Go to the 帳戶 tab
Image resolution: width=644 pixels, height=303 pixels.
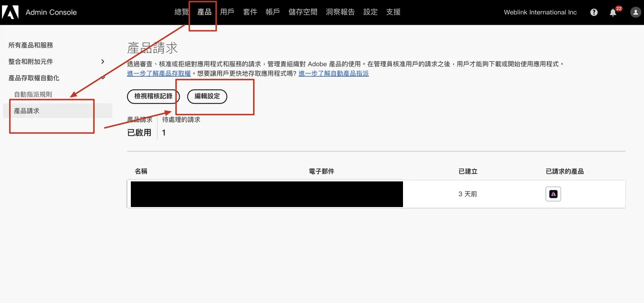tap(273, 12)
